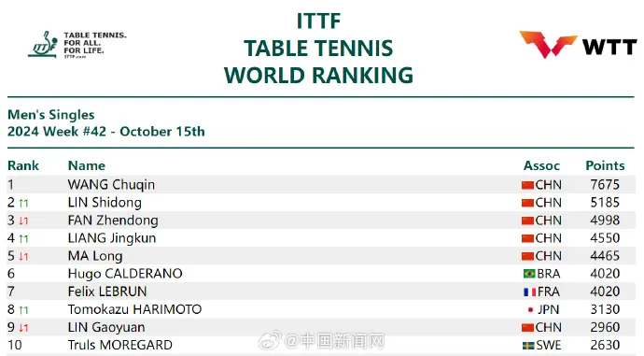Viewport: 644px width, 356px height.
Task: Select the Name column header
Action: (x=86, y=165)
